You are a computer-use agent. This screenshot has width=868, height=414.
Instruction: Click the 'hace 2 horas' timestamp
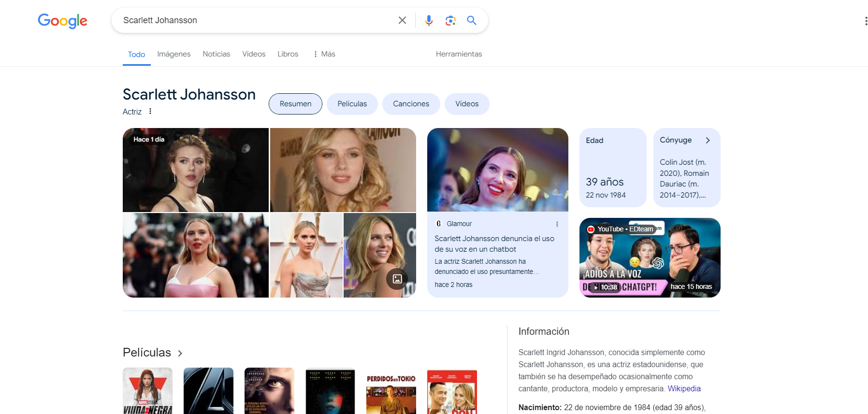[453, 285]
